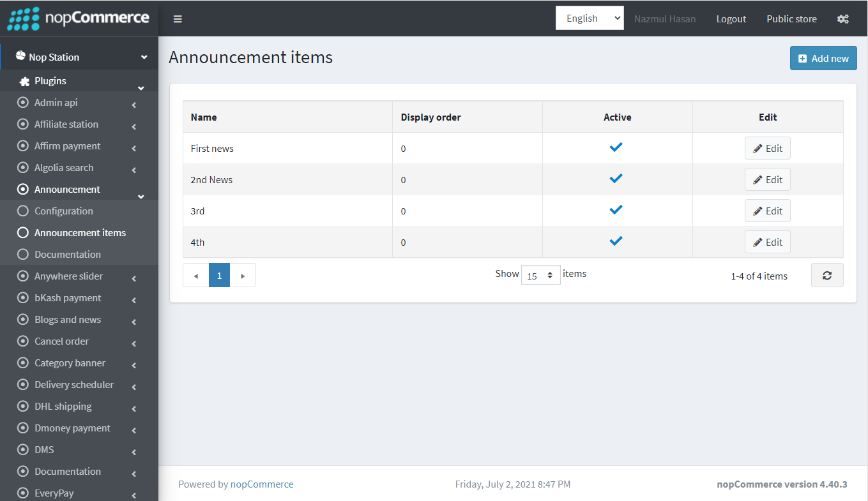Edit the 4th announcement

[x=768, y=242]
